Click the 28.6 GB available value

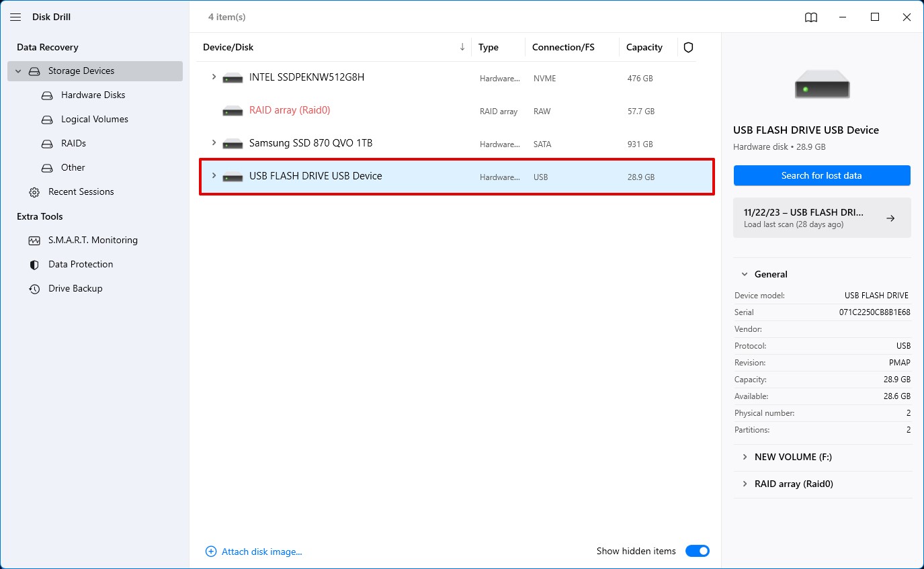[896, 396]
